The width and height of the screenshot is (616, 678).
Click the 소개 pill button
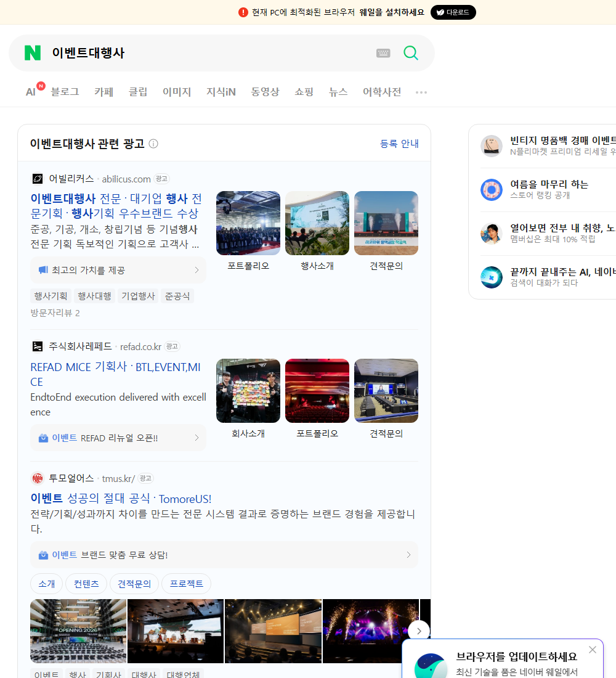tap(47, 584)
